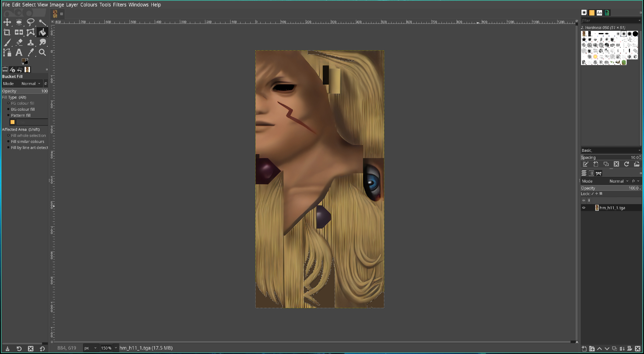Open the layer Mode dropdown

[x=606, y=181]
